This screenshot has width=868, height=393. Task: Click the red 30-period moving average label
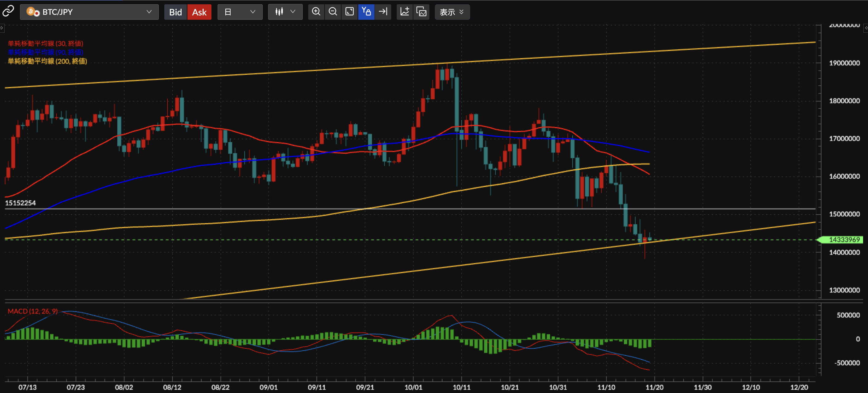(45, 43)
